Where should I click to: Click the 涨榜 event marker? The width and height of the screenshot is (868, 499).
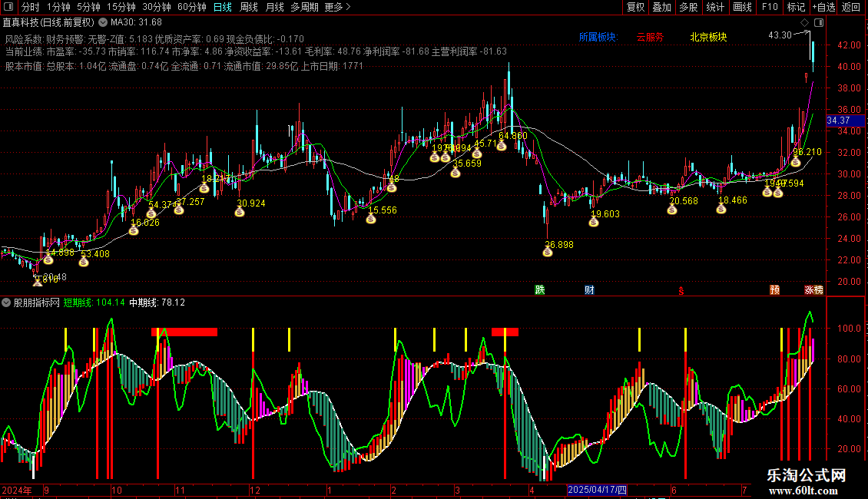click(x=813, y=290)
